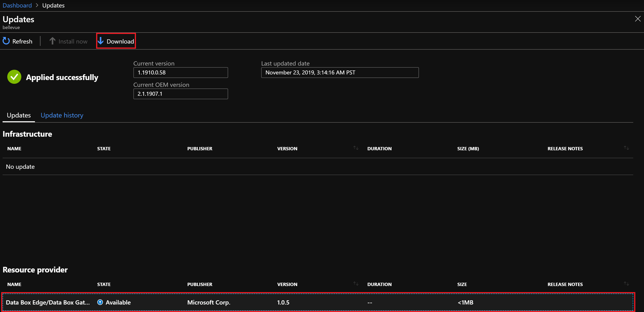Click the Current version input field
Screen dimensions: 644x312
181,72
